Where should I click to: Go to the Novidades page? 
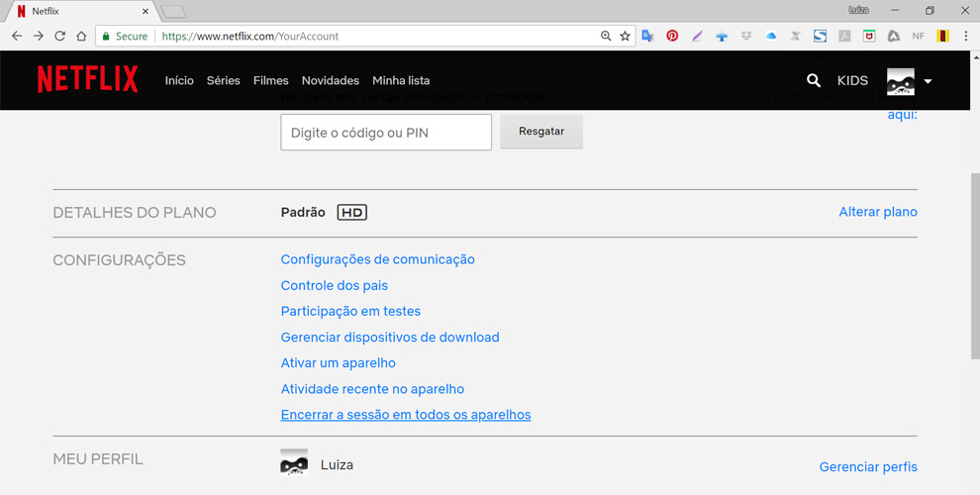pos(331,80)
